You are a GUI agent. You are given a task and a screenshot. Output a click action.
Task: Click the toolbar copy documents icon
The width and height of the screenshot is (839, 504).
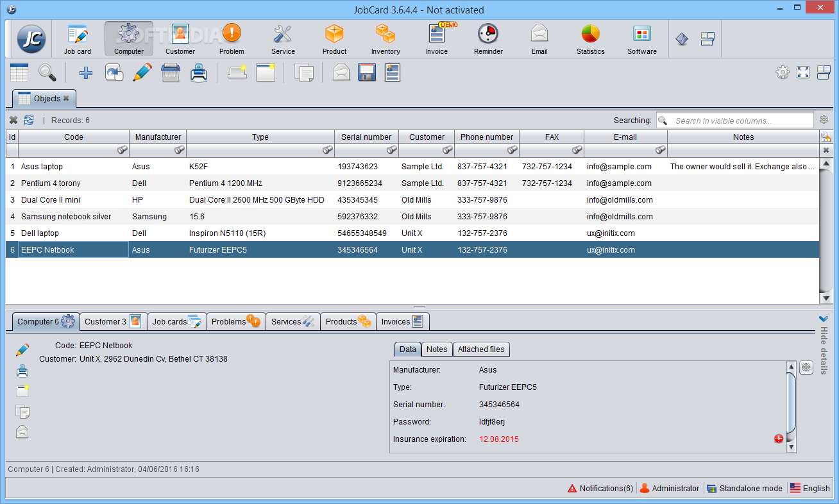point(304,72)
